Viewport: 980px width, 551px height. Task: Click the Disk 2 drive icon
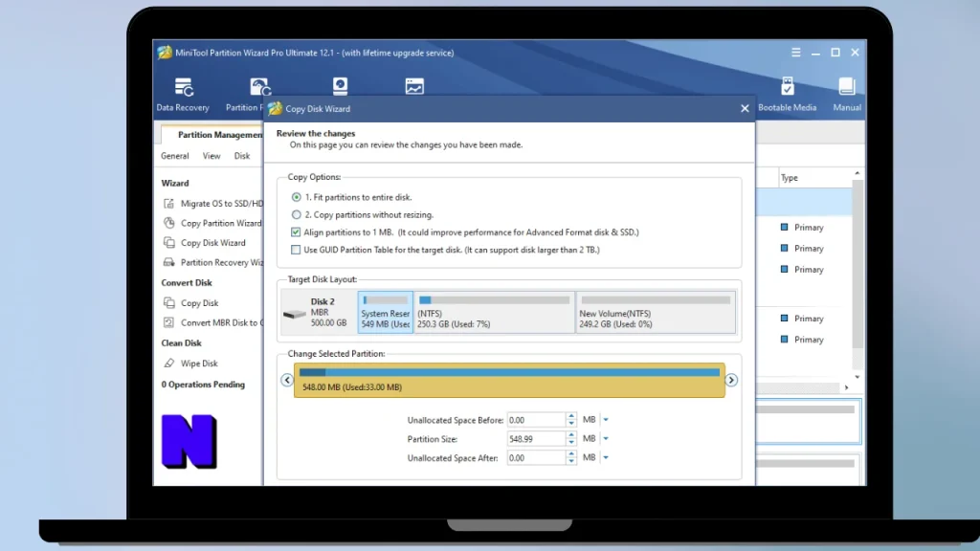point(294,314)
